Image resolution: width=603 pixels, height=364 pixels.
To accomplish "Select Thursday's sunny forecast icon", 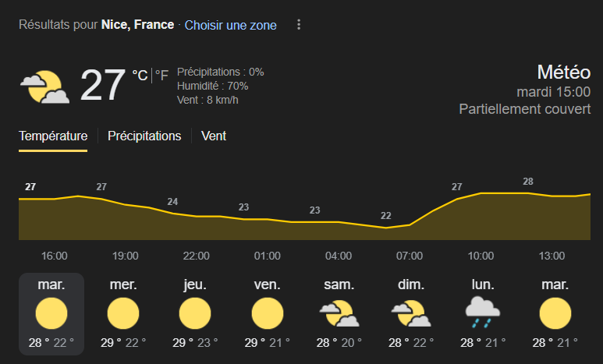I will [195, 313].
